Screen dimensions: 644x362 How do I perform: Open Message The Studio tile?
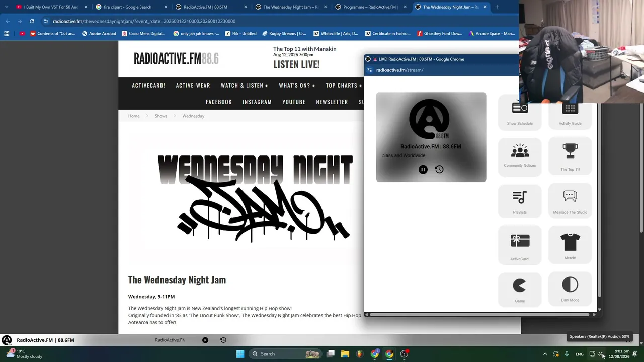[x=570, y=201]
